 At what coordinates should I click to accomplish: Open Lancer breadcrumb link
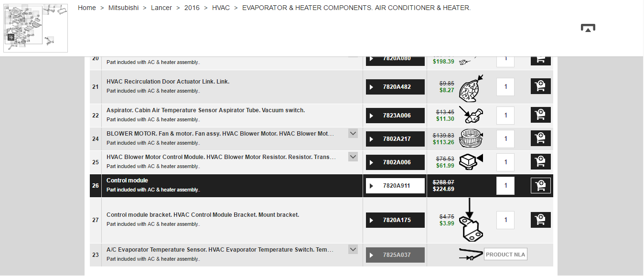click(x=161, y=8)
